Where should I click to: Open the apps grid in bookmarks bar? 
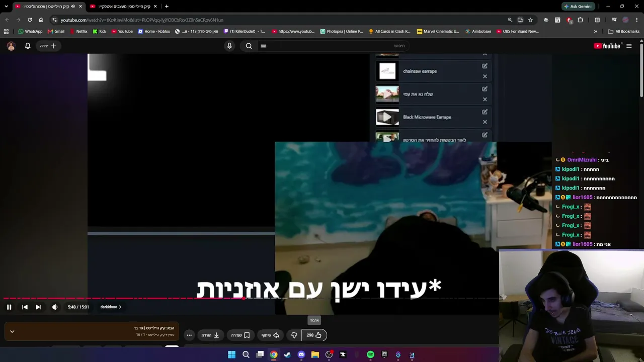(6, 31)
